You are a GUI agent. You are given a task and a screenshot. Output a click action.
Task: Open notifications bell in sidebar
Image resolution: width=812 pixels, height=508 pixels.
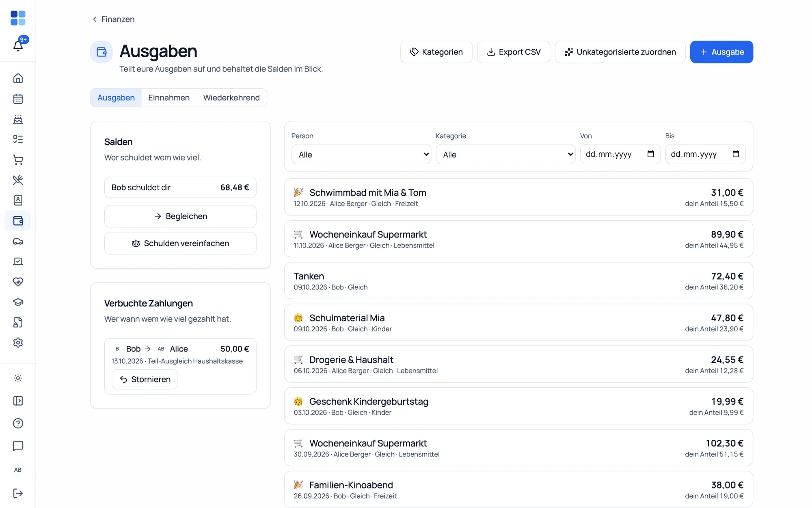click(x=18, y=46)
